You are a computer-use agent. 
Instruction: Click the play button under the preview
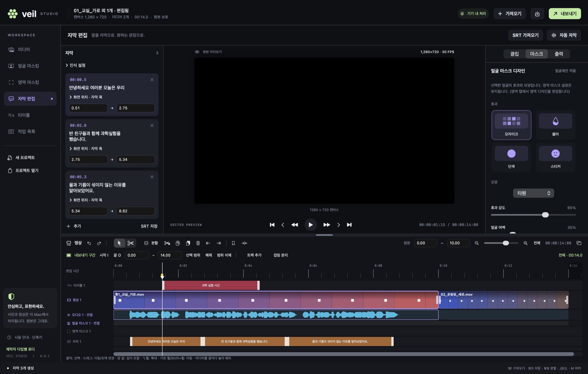click(311, 225)
